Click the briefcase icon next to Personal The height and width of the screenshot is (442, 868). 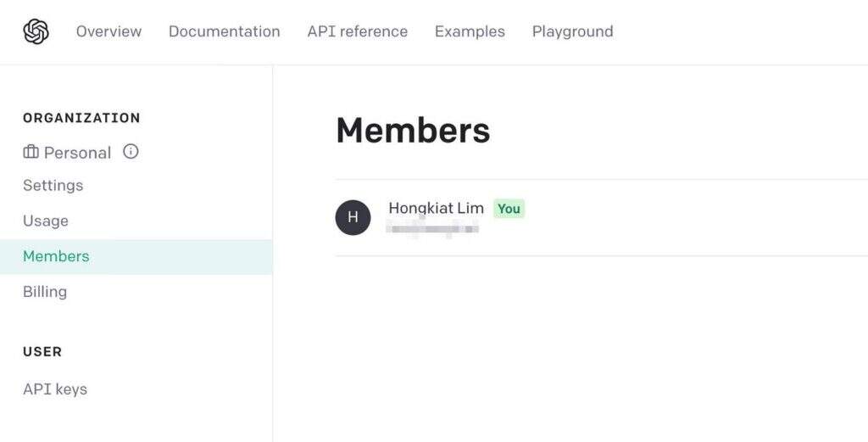[x=31, y=153]
